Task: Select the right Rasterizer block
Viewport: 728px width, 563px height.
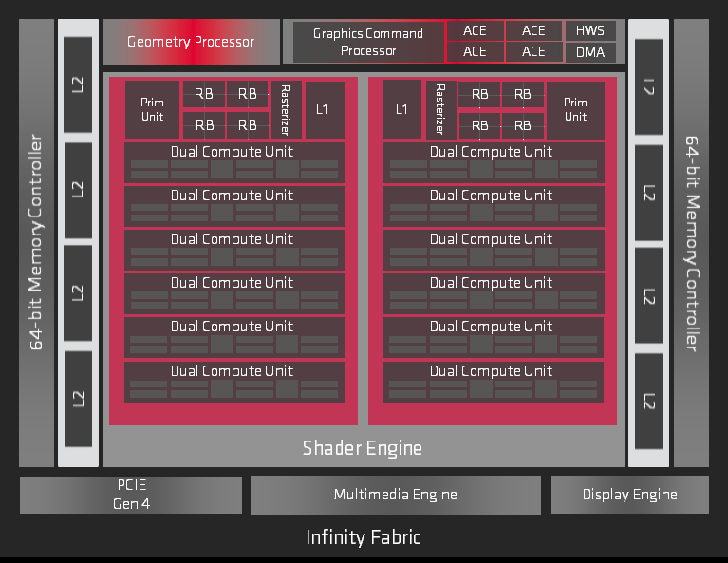Action: click(x=440, y=109)
